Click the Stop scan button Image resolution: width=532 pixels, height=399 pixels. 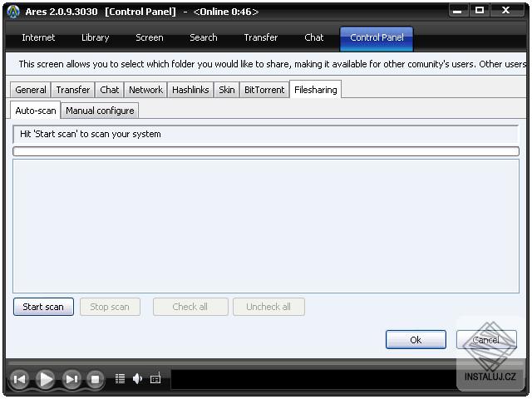(110, 307)
